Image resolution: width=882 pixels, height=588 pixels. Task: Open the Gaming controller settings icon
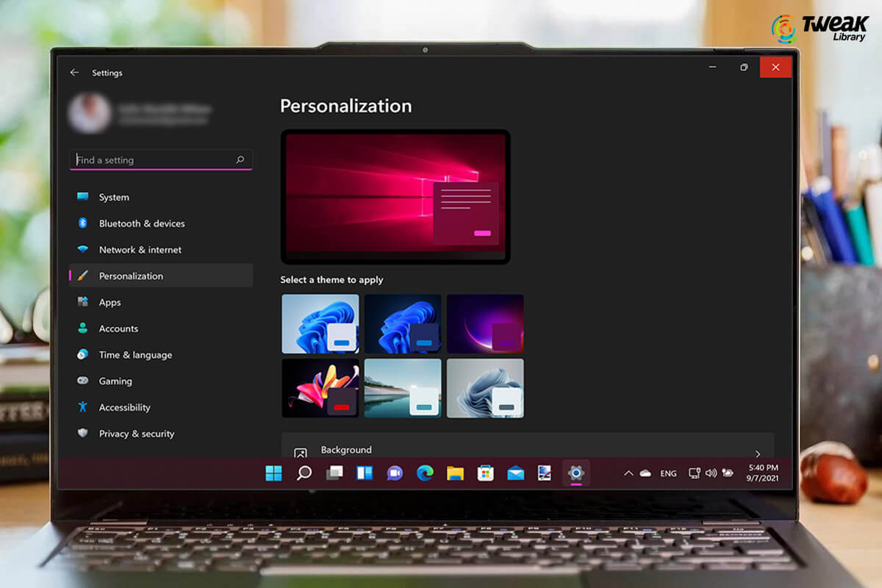tap(84, 381)
